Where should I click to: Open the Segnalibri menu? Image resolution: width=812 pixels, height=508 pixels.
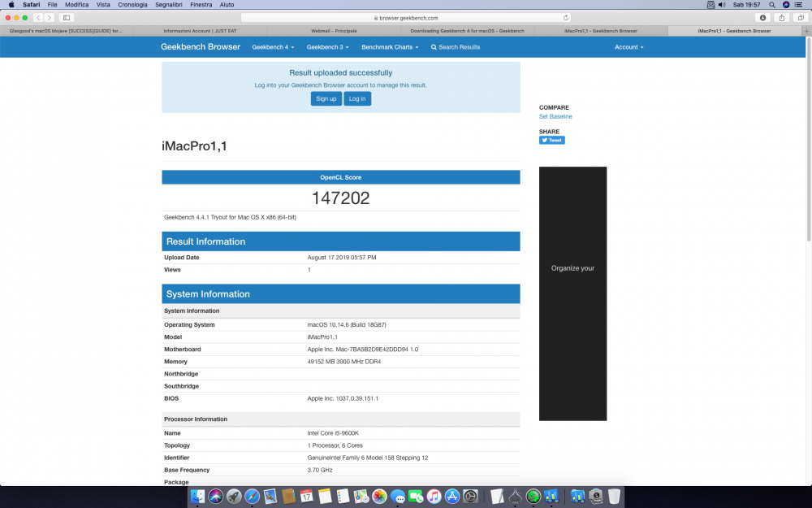click(169, 5)
